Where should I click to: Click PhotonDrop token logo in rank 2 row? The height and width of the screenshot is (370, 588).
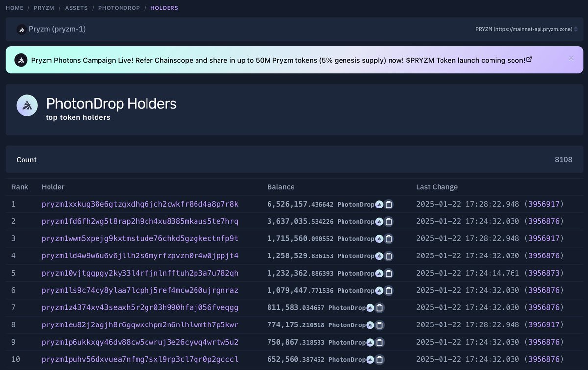pyautogui.click(x=379, y=221)
